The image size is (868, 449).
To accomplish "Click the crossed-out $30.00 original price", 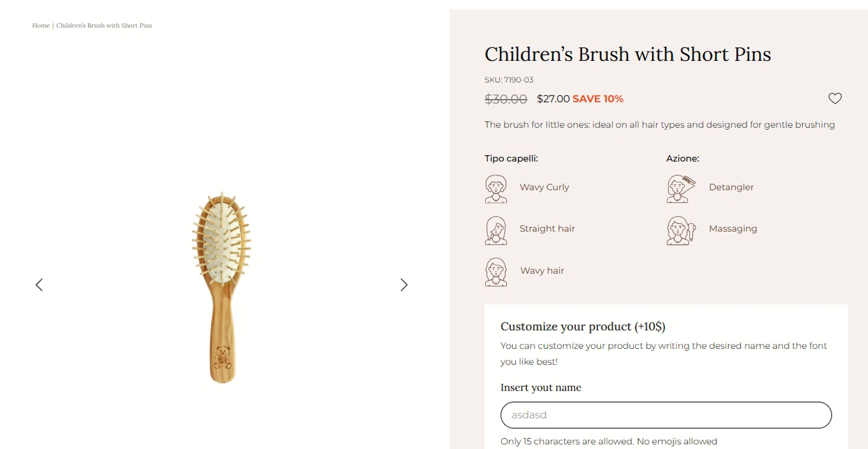I will 506,99.
